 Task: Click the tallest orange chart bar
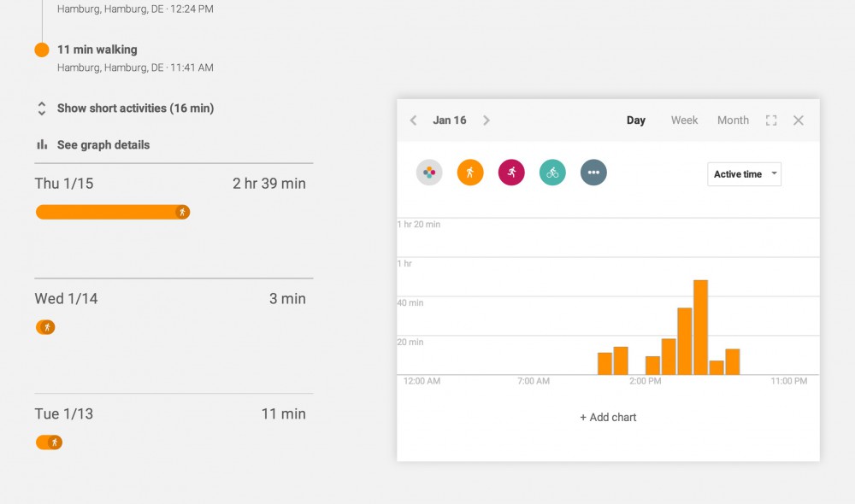point(701,327)
